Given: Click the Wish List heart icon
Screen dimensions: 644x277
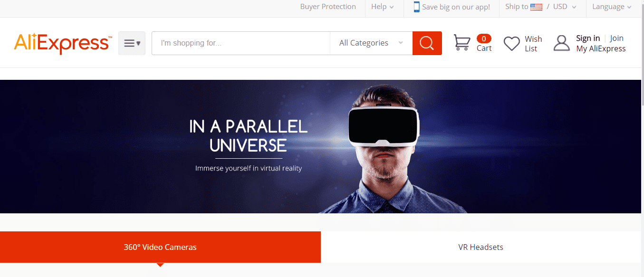Looking at the screenshot, I should coord(512,44).
